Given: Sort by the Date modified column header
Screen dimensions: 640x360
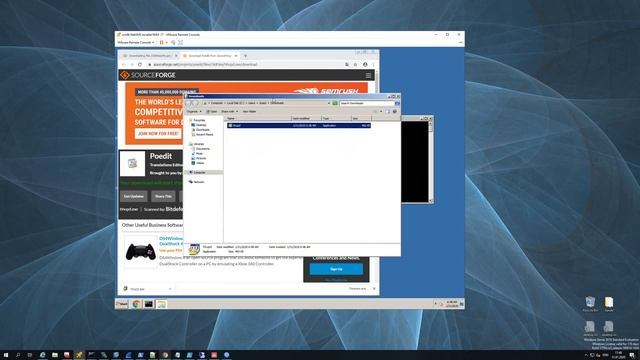Looking at the screenshot, I should tap(307, 118).
